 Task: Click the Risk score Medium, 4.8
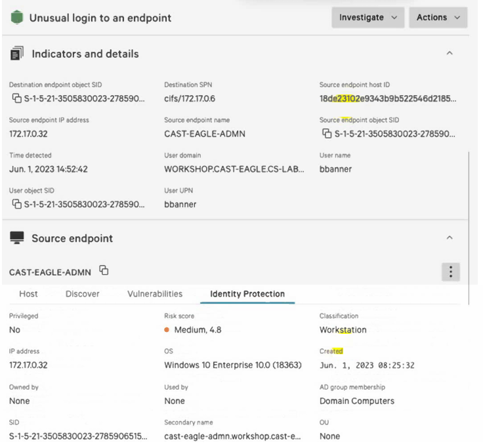[x=193, y=330]
